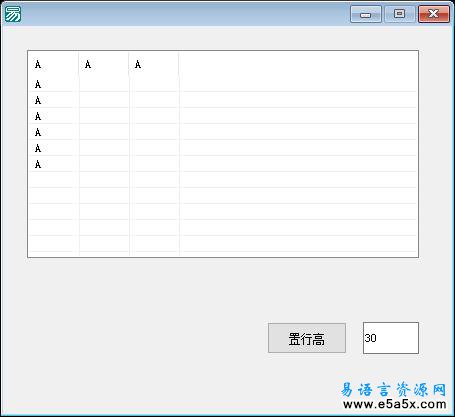Minimize the window
This screenshot has width=455, height=417.
pyautogui.click(x=366, y=14)
